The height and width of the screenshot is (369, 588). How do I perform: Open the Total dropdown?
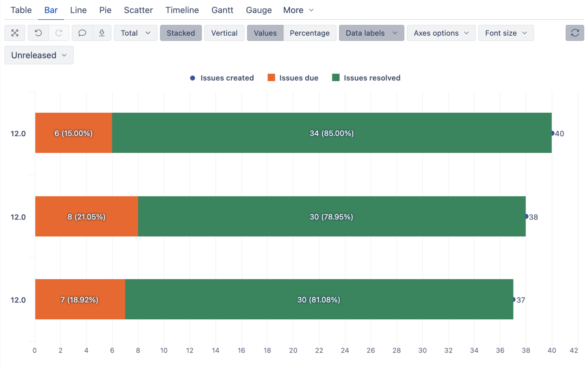[135, 33]
